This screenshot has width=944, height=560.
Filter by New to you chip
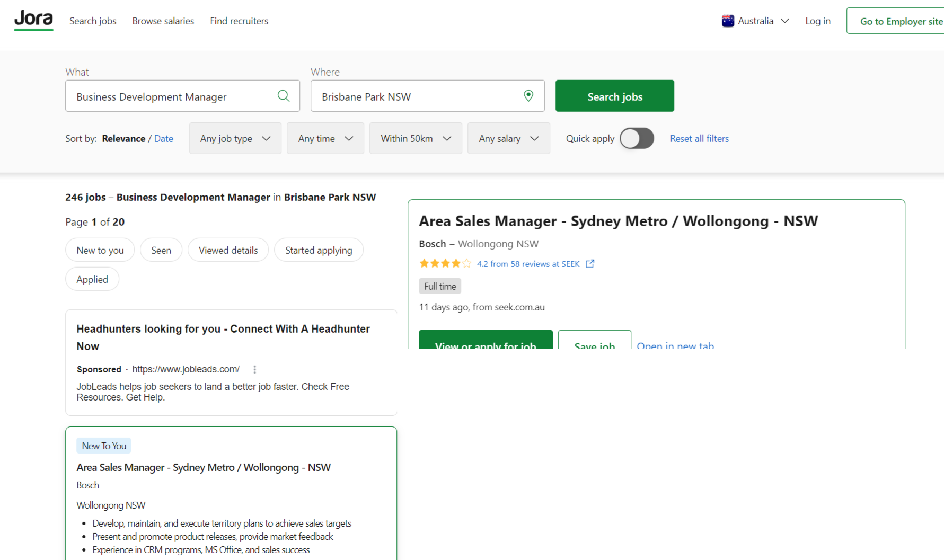pos(100,250)
